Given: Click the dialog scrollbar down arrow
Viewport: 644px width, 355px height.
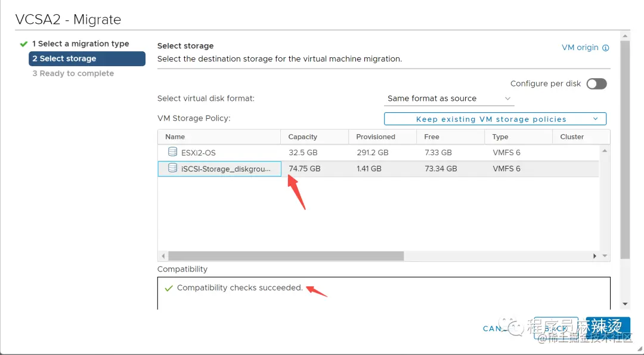Looking at the screenshot, I should point(625,304).
